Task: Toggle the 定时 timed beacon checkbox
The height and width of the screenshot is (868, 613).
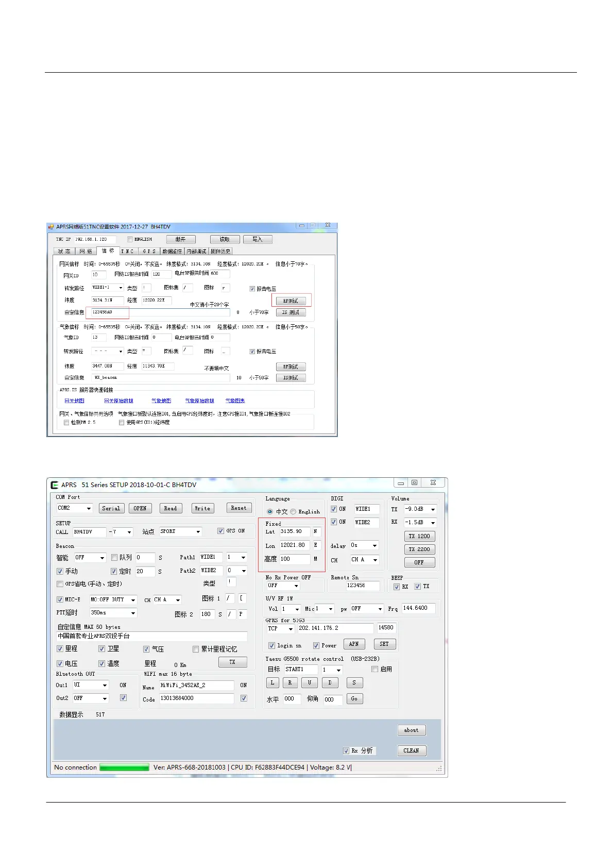Action: pyautogui.click(x=114, y=571)
